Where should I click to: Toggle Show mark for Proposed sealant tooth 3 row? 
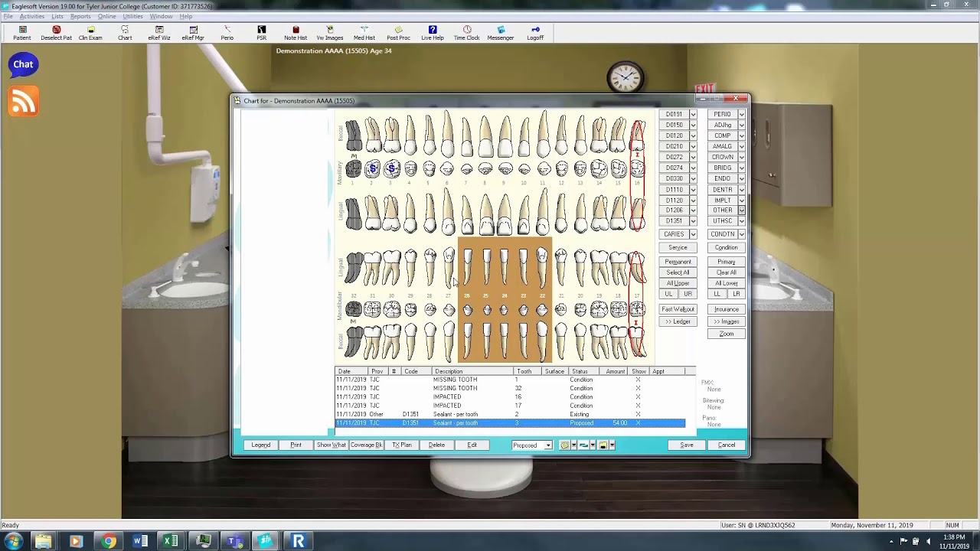tap(638, 423)
